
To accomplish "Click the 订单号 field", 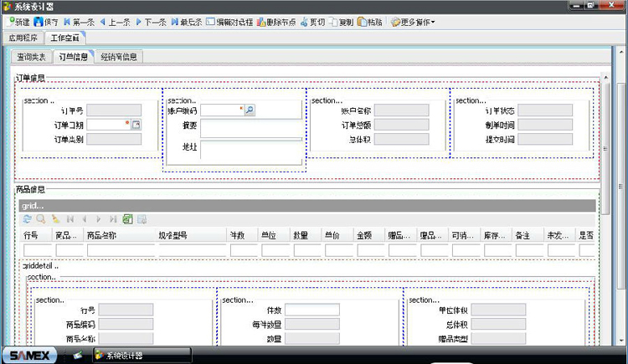I will pos(114,110).
